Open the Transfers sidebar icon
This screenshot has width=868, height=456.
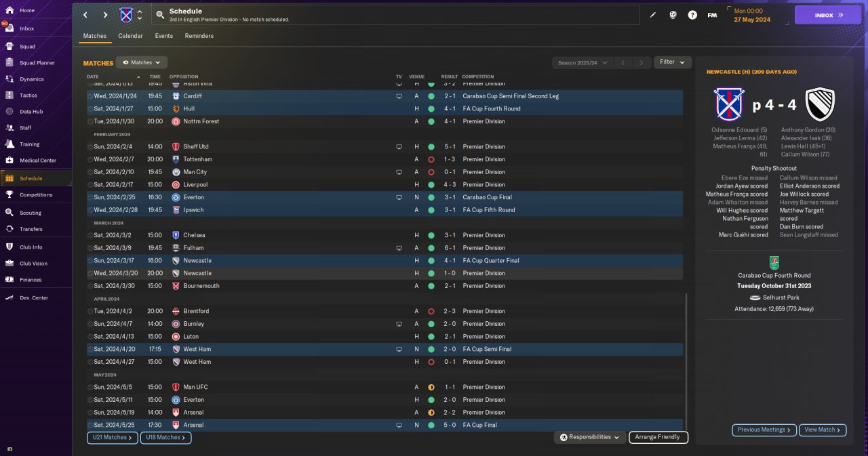click(x=9, y=229)
